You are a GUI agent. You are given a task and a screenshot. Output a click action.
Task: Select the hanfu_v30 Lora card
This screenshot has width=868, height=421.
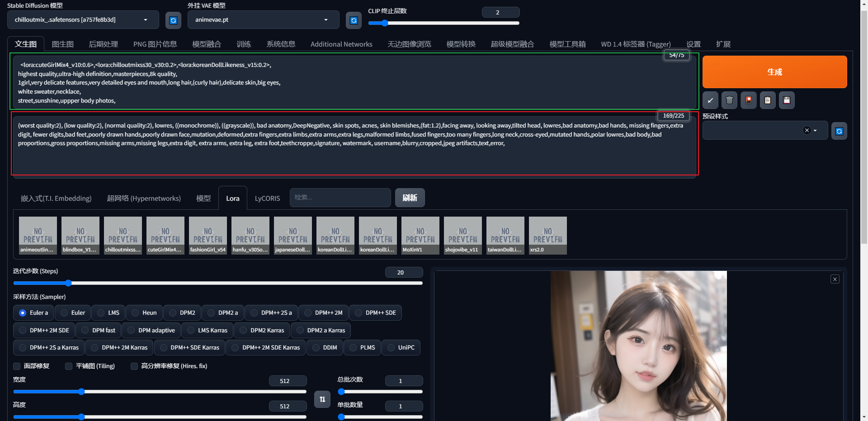tap(250, 236)
